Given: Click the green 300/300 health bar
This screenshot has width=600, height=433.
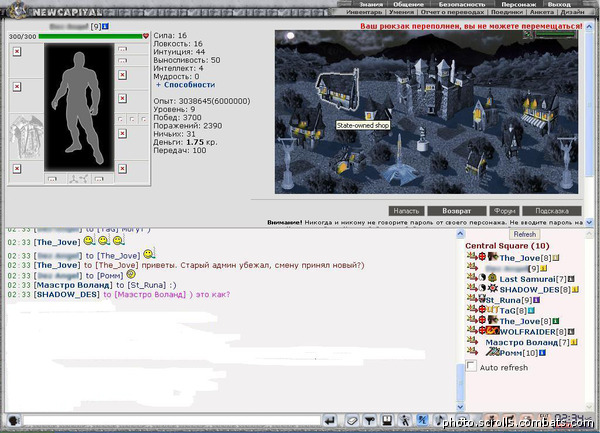Looking at the screenshot, I should tap(90, 36).
